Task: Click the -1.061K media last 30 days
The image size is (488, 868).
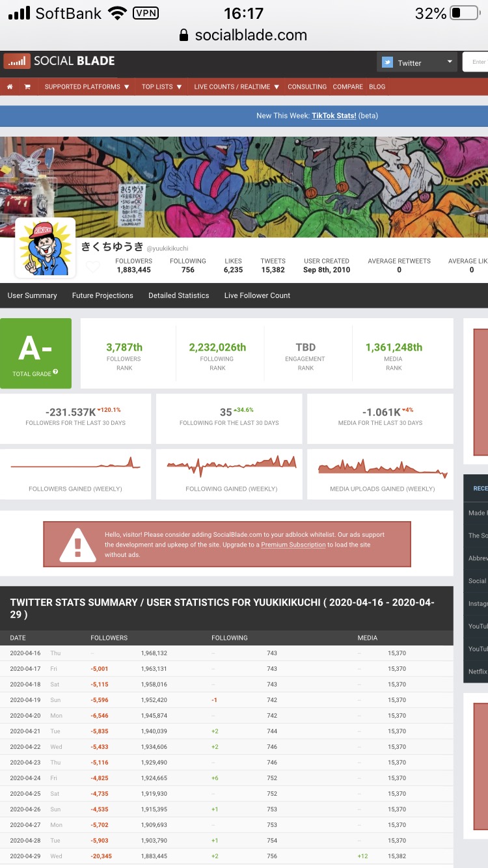Action: tap(381, 412)
